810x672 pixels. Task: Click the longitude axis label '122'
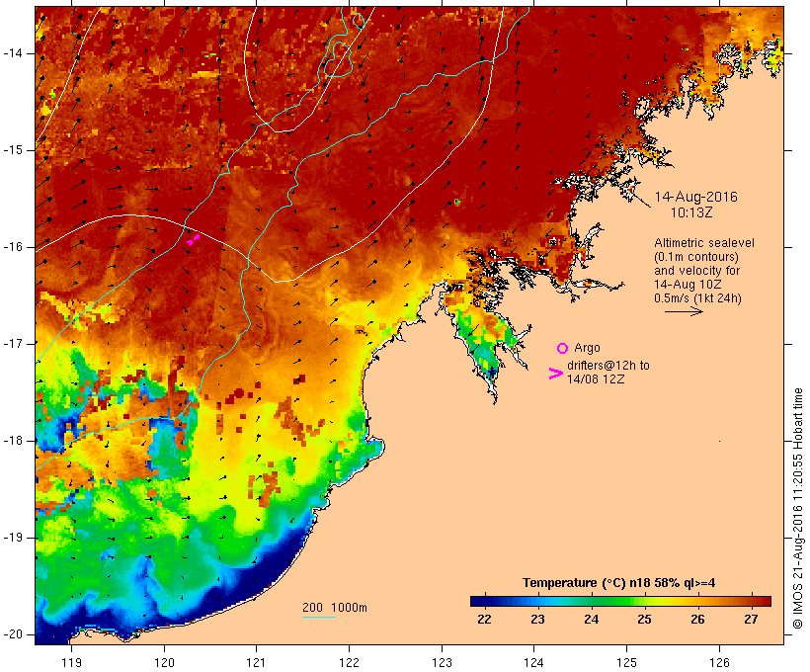click(x=350, y=662)
